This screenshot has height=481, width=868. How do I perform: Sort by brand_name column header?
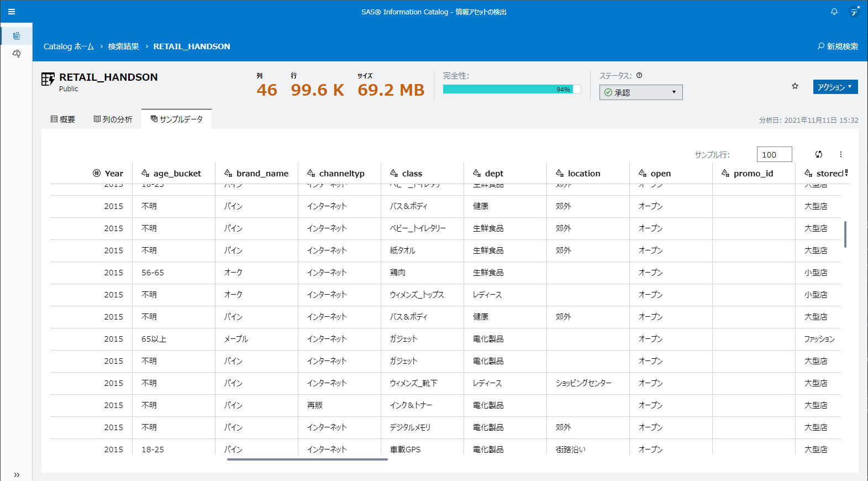coord(262,173)
